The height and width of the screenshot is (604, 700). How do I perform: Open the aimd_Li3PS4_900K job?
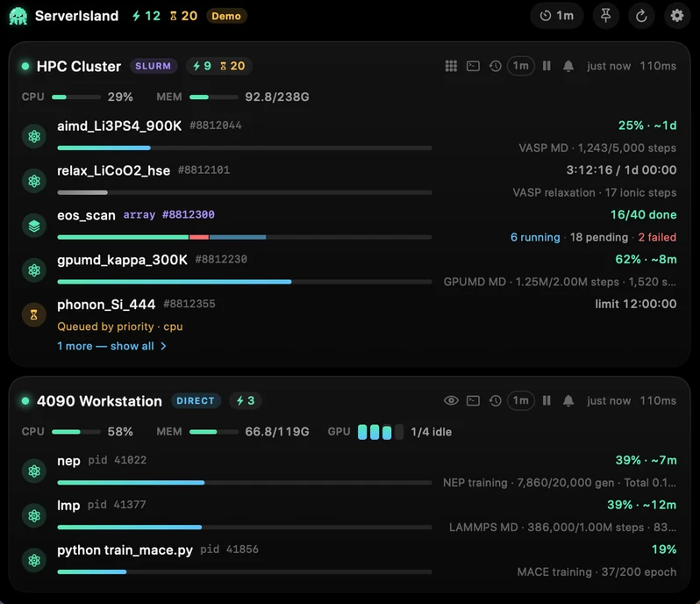pyautogui.click(x=349, y=136)
